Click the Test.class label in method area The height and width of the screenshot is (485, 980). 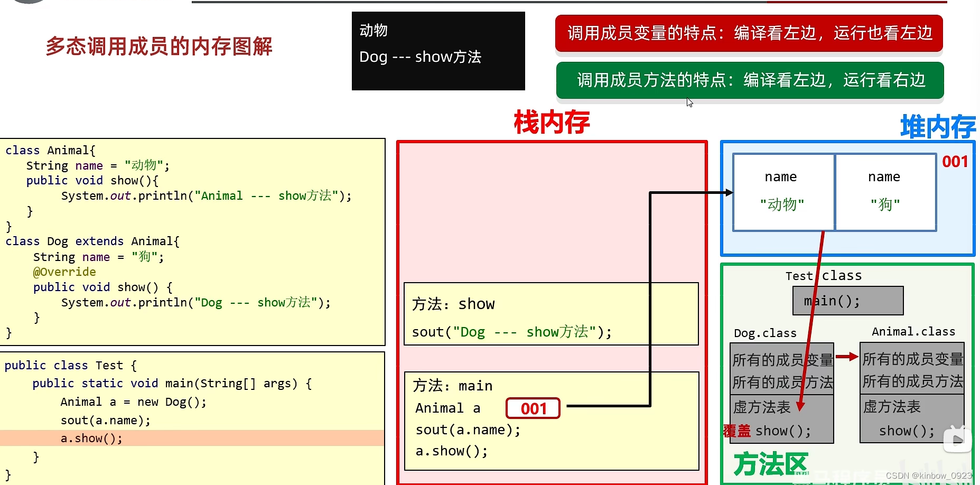pos(824,276)
